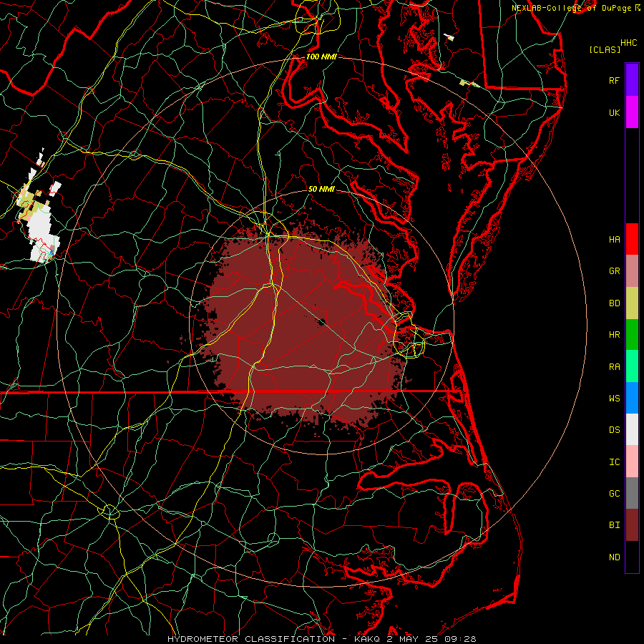Viewport: 644px width, 644px height.
Task: Click the RF legend label
Action: coord(614,80)
